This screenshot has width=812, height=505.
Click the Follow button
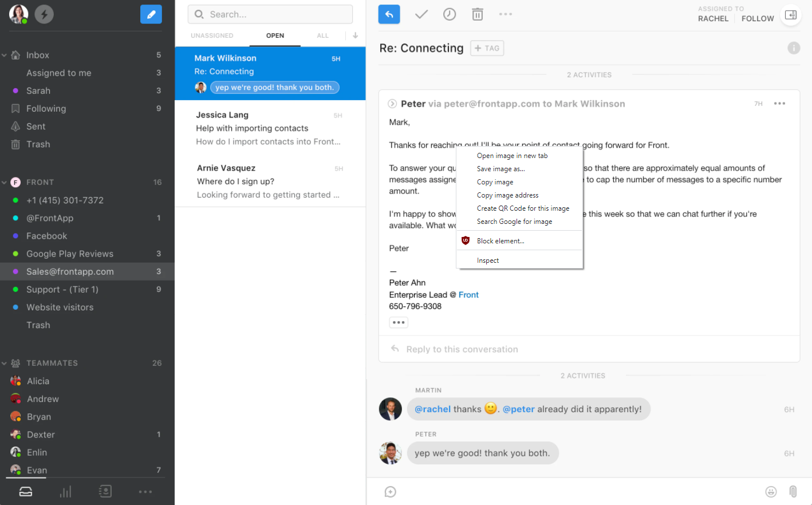(757, 18)
